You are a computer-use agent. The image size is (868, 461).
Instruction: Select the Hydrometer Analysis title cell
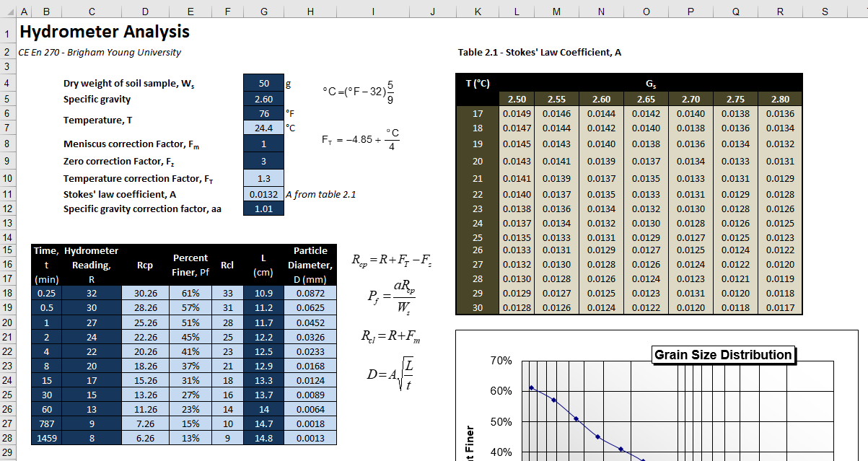(105, 32)
